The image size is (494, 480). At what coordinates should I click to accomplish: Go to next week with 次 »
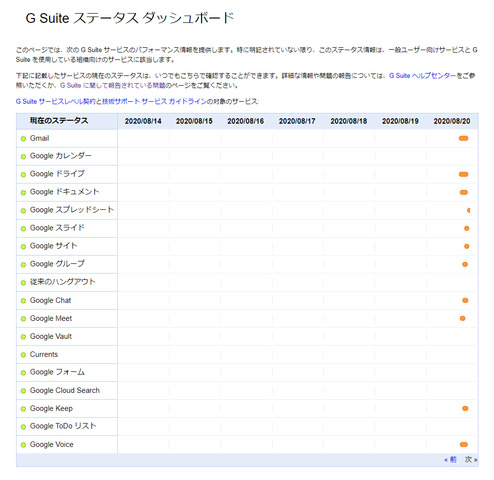click(471, 460)
